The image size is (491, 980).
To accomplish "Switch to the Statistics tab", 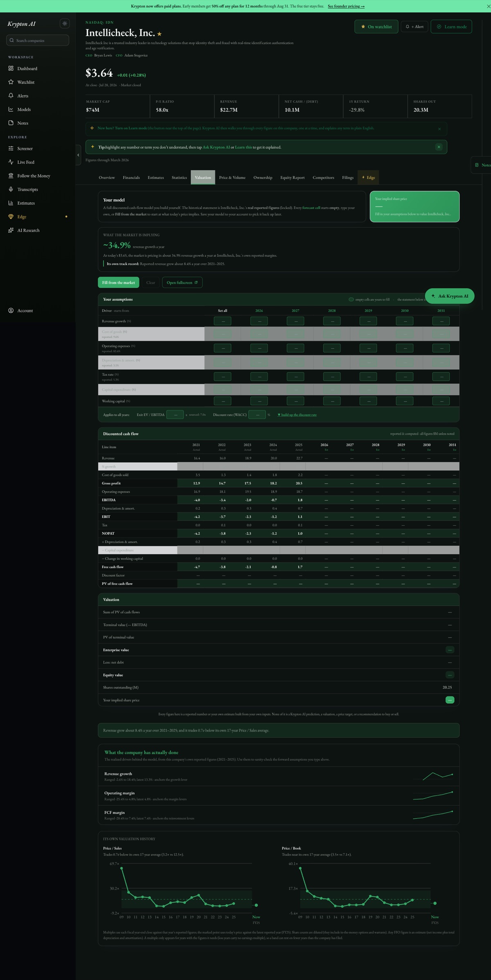I will (x=179, y=177).
